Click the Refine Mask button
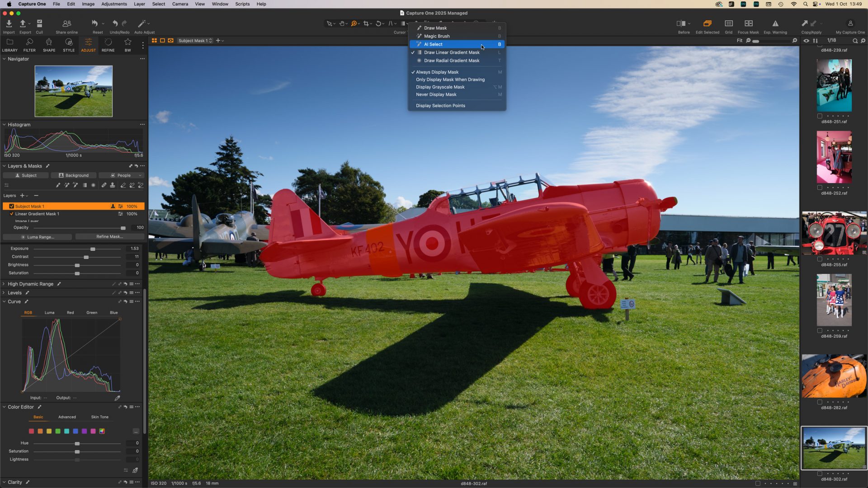 (109, 237)
